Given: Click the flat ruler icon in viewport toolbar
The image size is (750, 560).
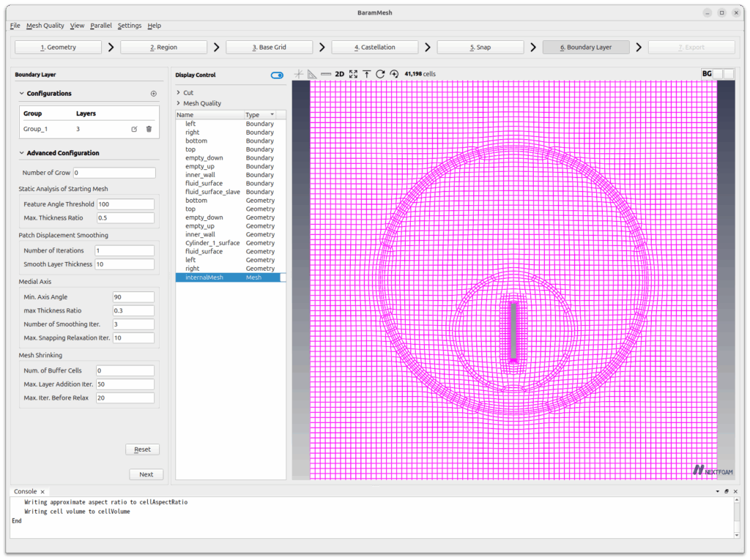Looking at the screenshot, I should click(326, 74).
